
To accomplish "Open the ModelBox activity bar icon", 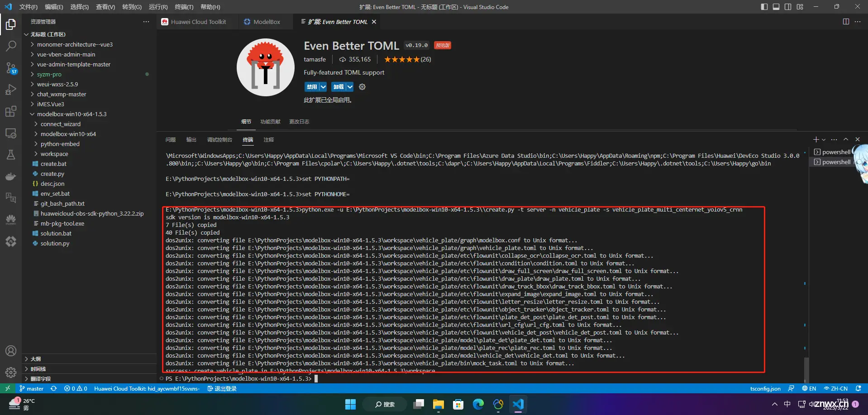I will (x=11, y=241).
